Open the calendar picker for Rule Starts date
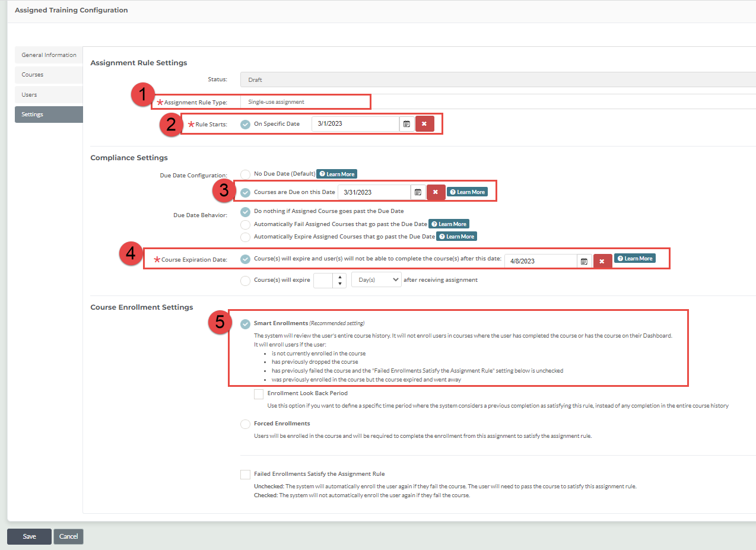Viewport: 756px width, 550px height. (x=406, y=123)
